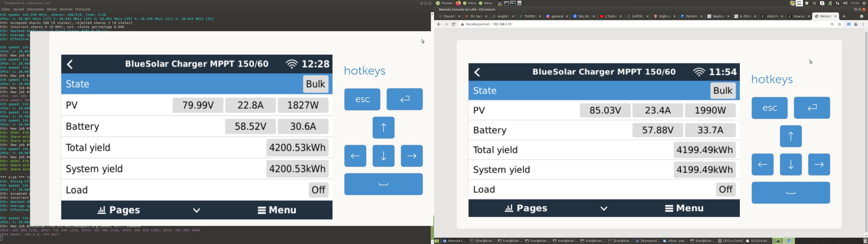Toggle Load Off value in left console
This screenshot has width=868, height=244.
318,190
